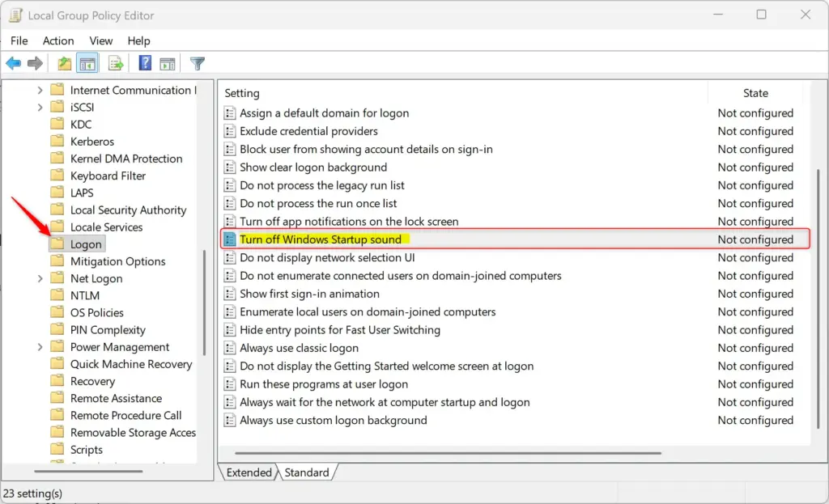Open the Help menu
This screenshot has width=829, height=504.
click(x=138, y=40)
